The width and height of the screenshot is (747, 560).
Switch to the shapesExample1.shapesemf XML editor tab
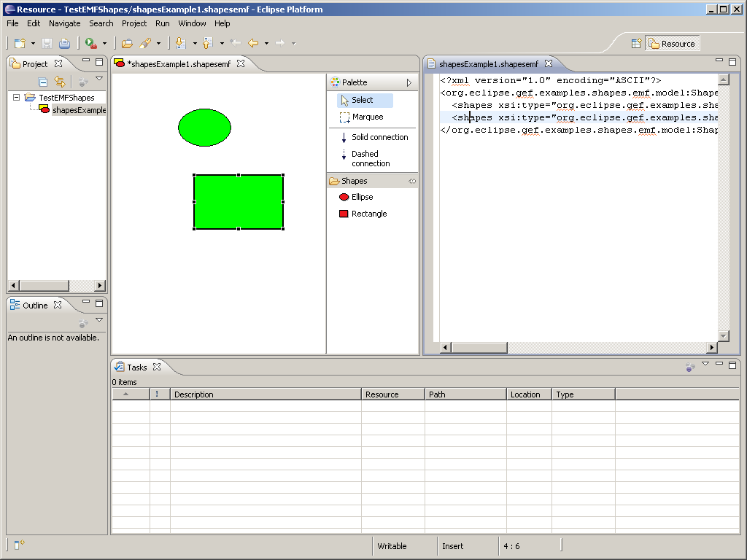488,63
